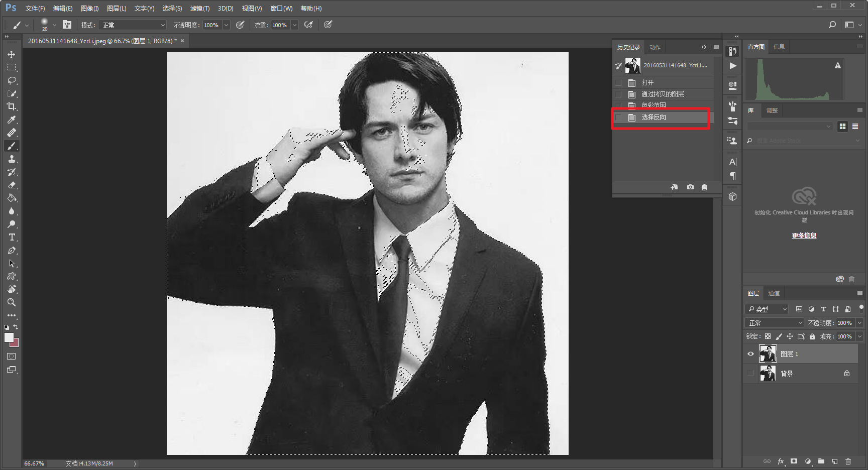Select the History Brush tool
The width and height of the screenshot is (868, 470).
coord(12,172)
